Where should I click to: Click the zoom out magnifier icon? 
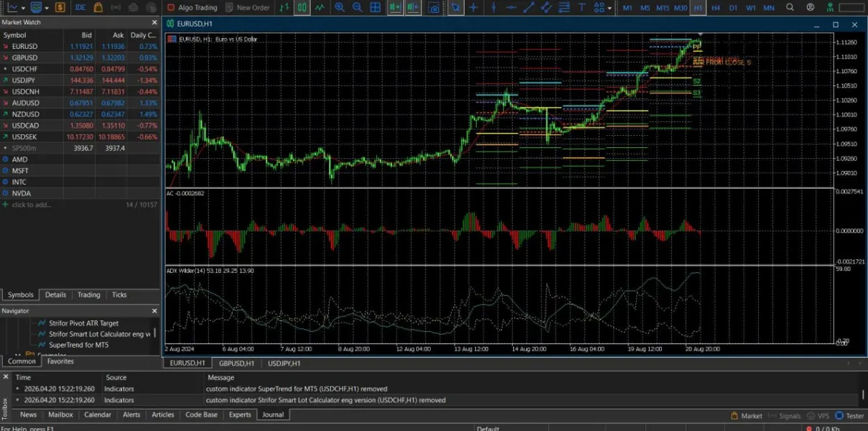pyautogui.click(x=357, y=7)
